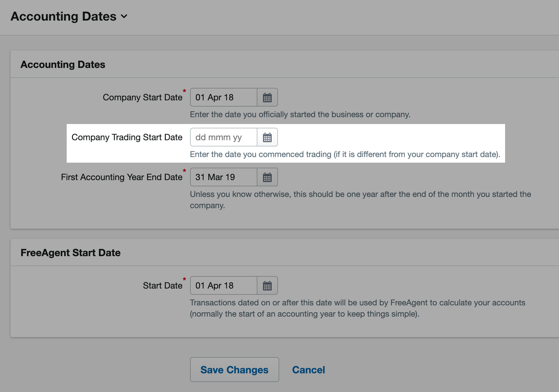Open calendar picker for FreeAgent Start Date
Screen dimensions: 559x392
tap(267, 286)
